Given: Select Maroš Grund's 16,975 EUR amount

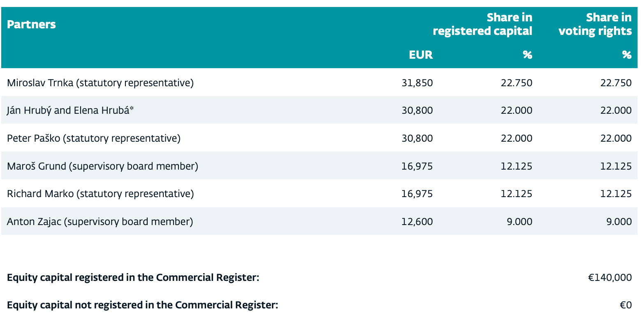Looking at the screenshot, I should (x=417, y=166).
